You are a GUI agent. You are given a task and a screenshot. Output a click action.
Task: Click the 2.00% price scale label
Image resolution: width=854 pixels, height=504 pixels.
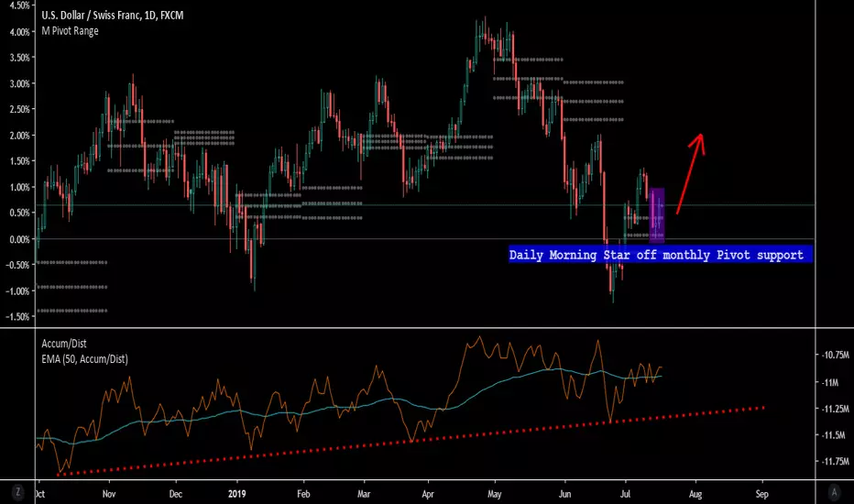pos(19,136)
